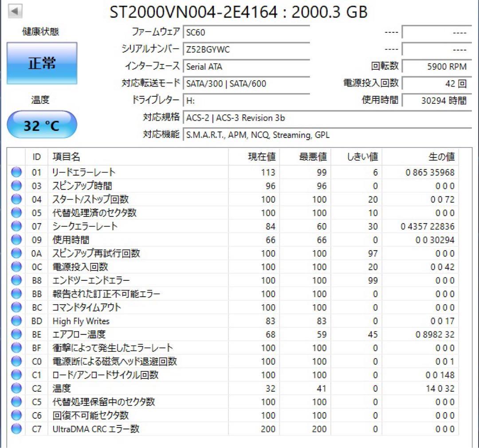This screenshot has height=448, width=479.
Task: Select status icon of row C6 回復不可能セクタ数
Action: pyautogui.click(x=16, y=415)
